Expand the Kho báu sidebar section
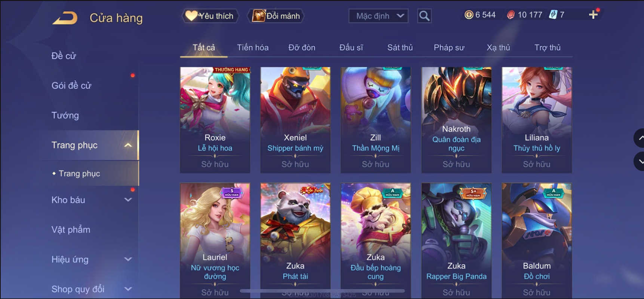644x299 pixels. (128, 200)
